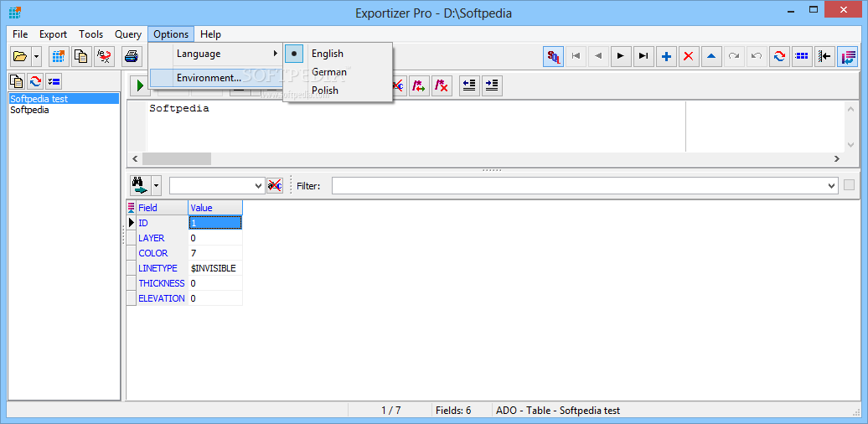This screenshot has height=424, width=868.
Task: Toggle the case-sensitive abc icon
Action: click(275, 185)
